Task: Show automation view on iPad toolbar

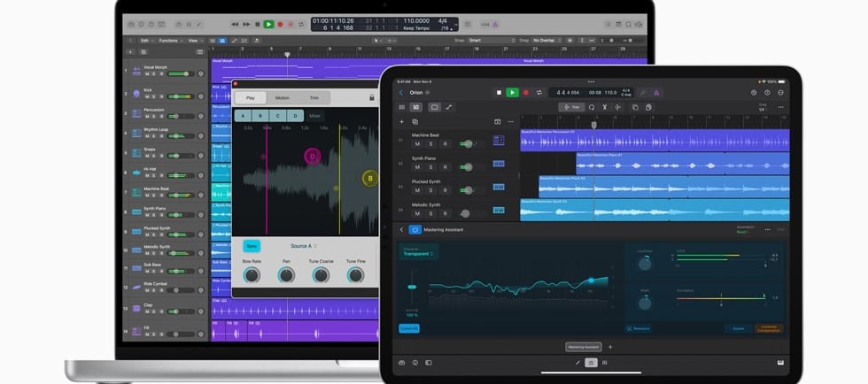Action: click(x=449, y=107)
